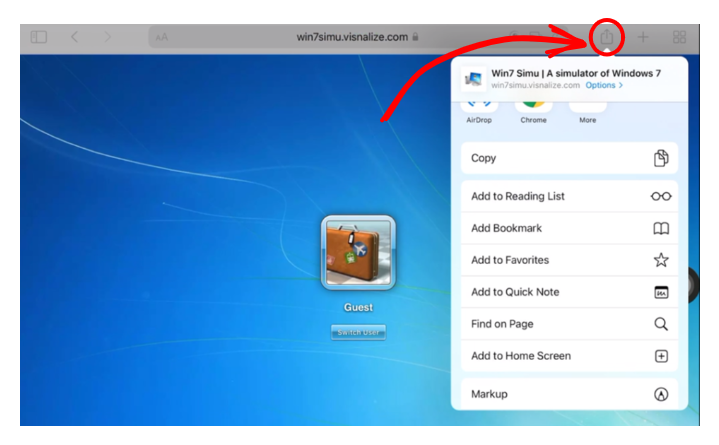Choose Add to Quick Note
The image size is (719, 445).
click(569, 292)
